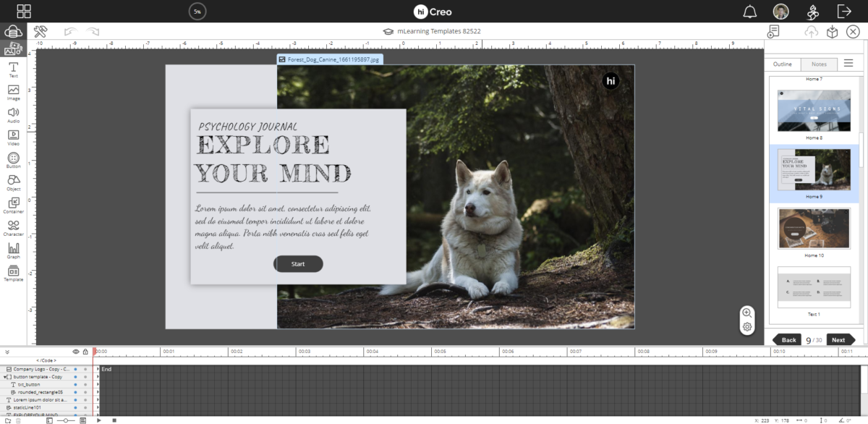Screen dimensions: 868x424
Task: Play the timeline animation
Action: pos(98,420)
